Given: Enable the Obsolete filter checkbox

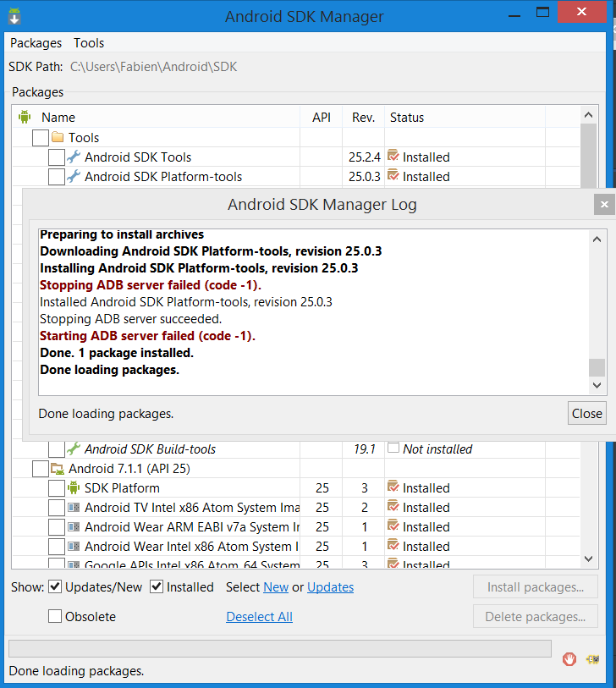Looking at the screenshot, I should click(54, 616).
